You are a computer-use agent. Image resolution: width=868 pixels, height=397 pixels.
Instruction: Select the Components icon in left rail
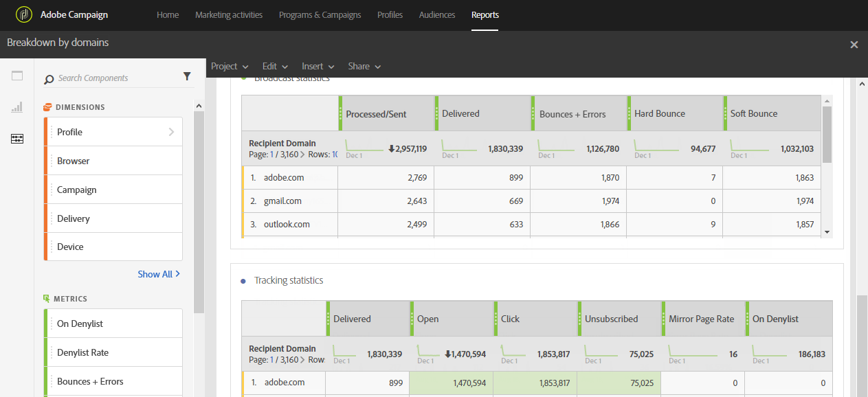click(x=17, y=139)
